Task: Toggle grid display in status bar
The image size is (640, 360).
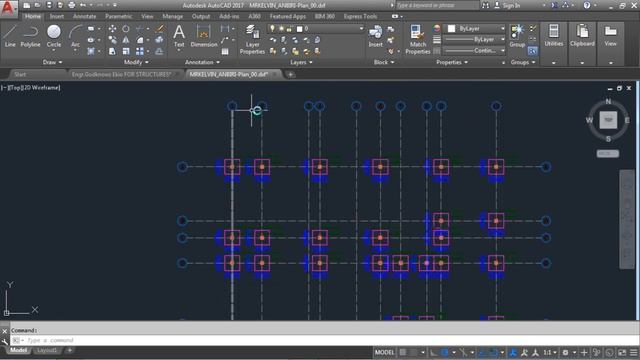Action: (403, 352)
